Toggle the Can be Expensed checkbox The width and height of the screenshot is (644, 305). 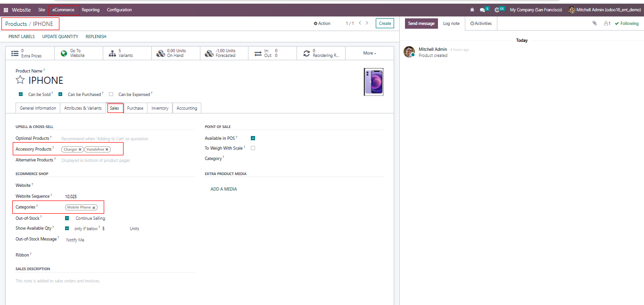point(111,94)
